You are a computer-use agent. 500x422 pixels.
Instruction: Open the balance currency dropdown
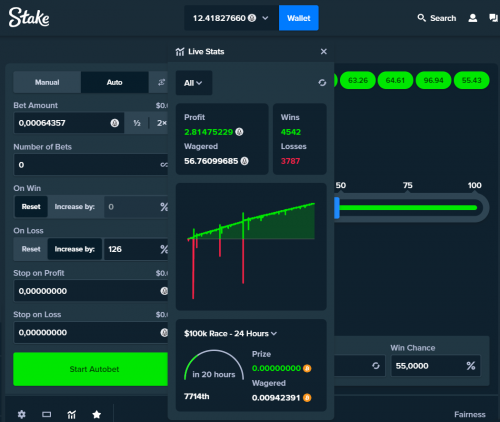231,18
